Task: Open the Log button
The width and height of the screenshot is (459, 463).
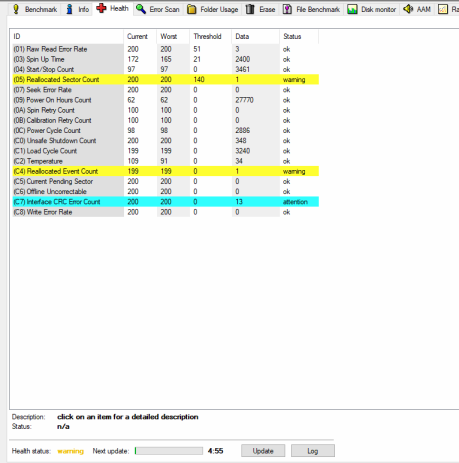Action: [313, 451]
